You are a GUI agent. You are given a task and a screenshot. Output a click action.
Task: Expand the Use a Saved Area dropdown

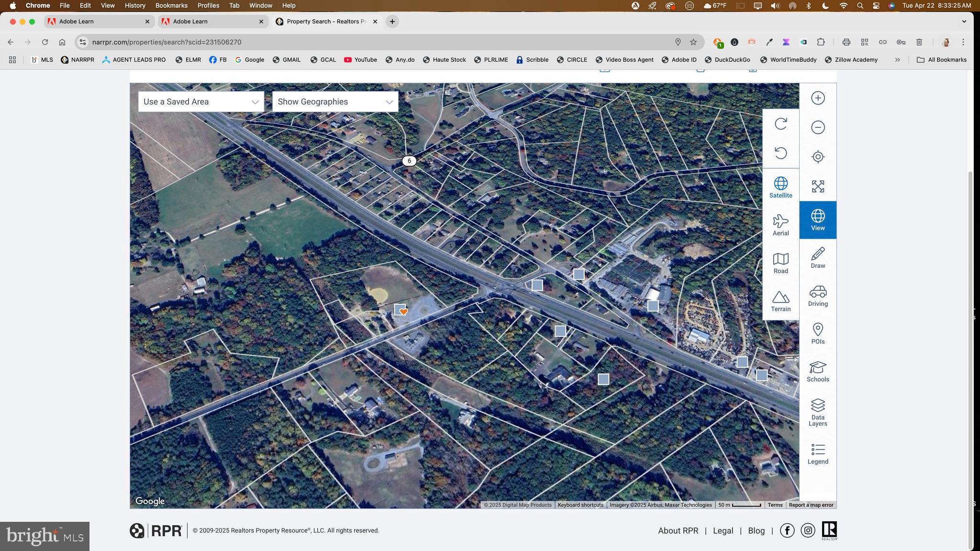point(201,102)
